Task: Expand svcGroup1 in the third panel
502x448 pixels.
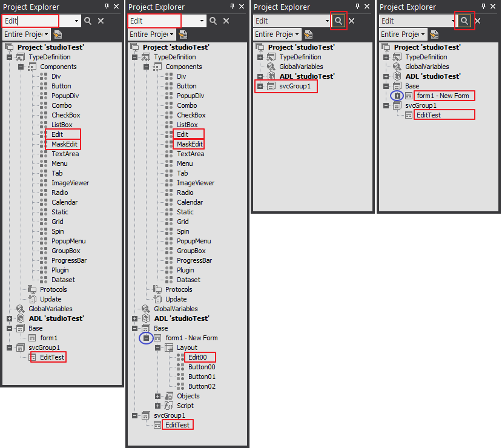Action: click(260, 86)
